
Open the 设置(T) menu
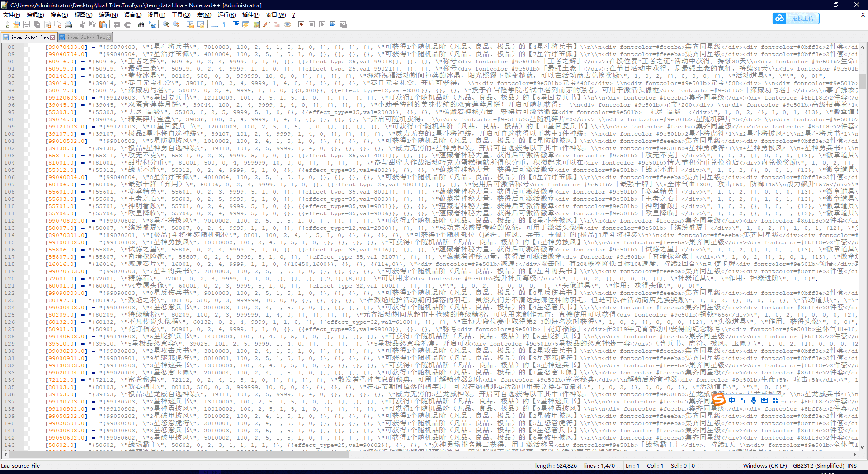click(156, 15)
